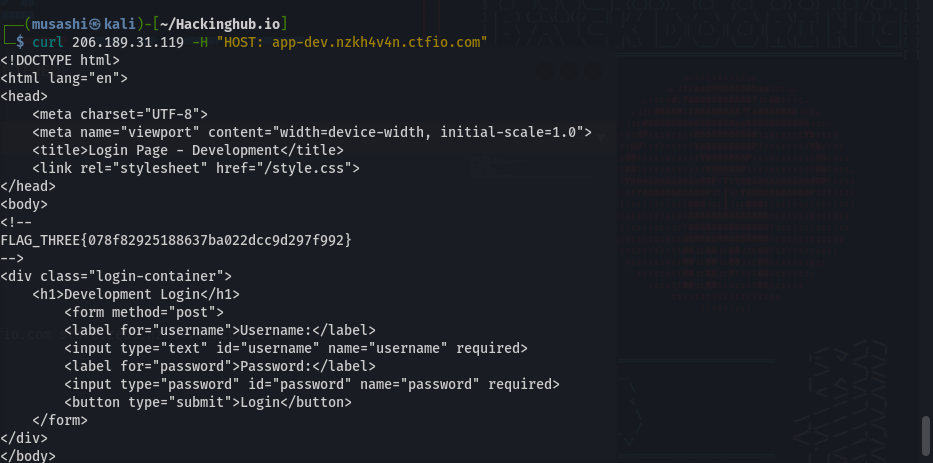Click the FLAG_THREE flag line
Image resolution: width=933 pixels, height=463 pixels.
(176, 240)
